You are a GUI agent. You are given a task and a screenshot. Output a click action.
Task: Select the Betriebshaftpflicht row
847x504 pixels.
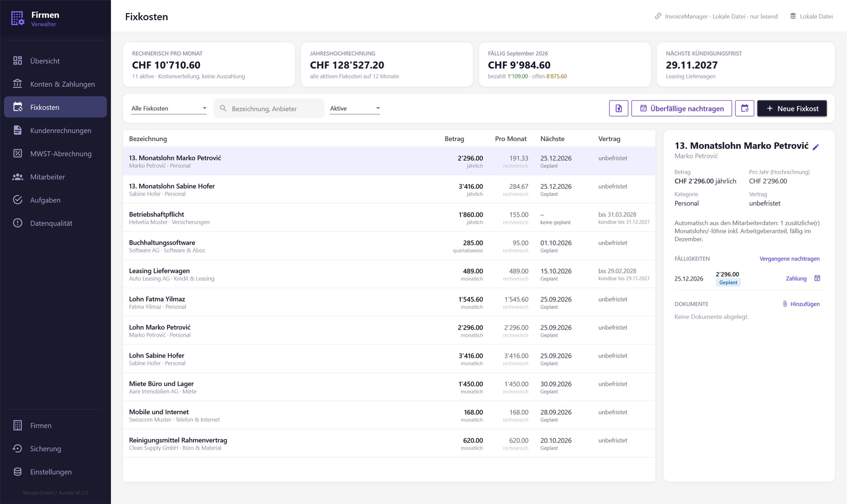point(389,218)
